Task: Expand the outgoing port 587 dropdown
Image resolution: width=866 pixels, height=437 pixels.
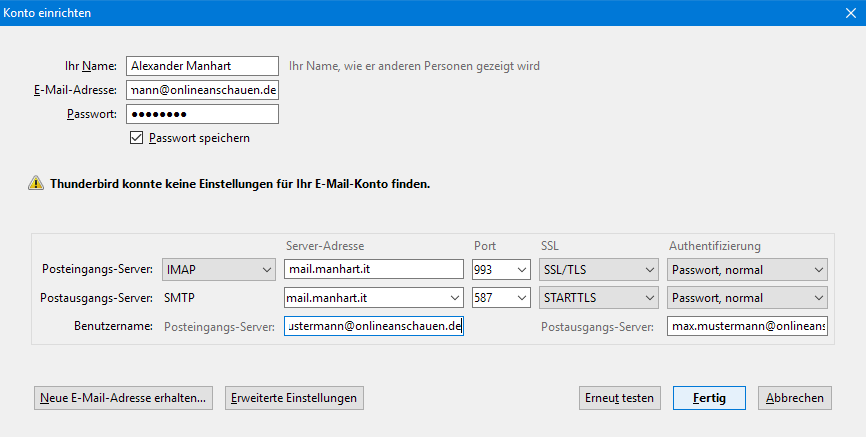Action: [521, 298]
